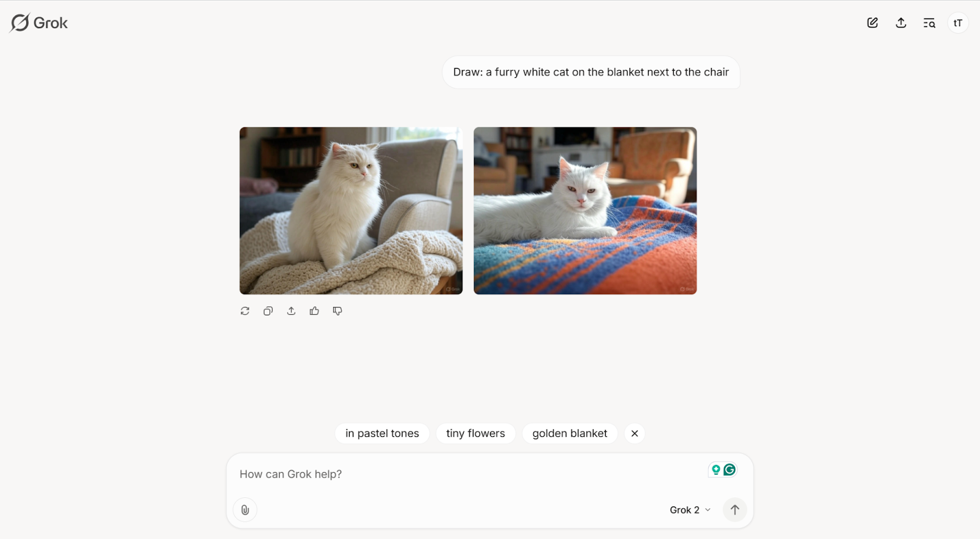Click the Grok logo
Screen dimensions: 980x539
point(39,23)
